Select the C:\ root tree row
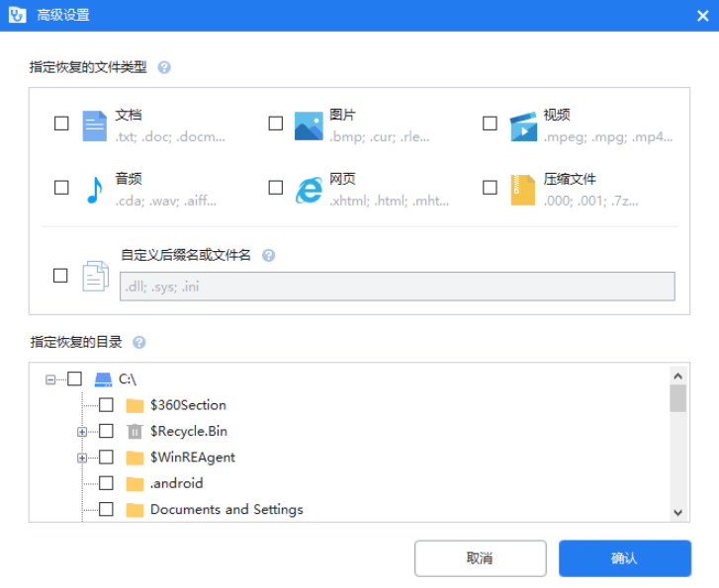The width and height of the screenshot is (719, 588). (128, 379)
